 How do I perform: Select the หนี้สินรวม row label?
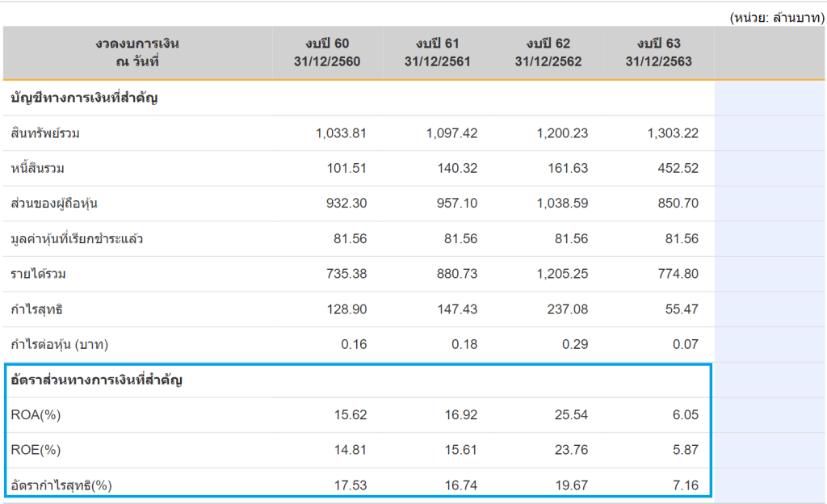click(x=38, y=169)
